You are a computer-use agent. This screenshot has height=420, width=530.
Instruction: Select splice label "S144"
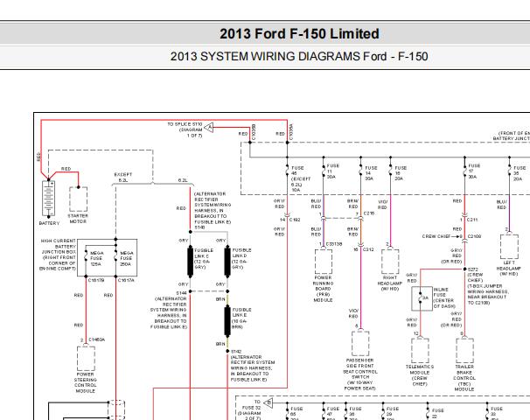(x=181, y=293)
